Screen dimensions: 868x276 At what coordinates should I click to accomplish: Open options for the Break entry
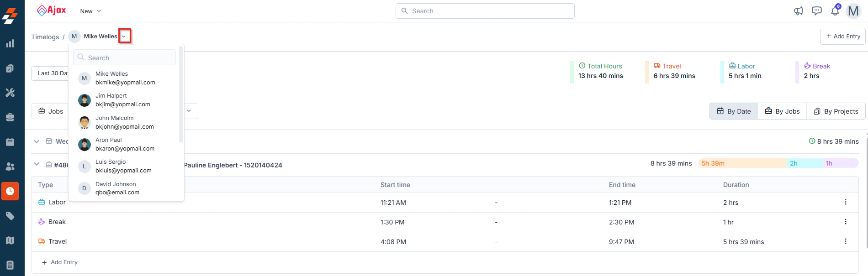(x=846, y=222)
